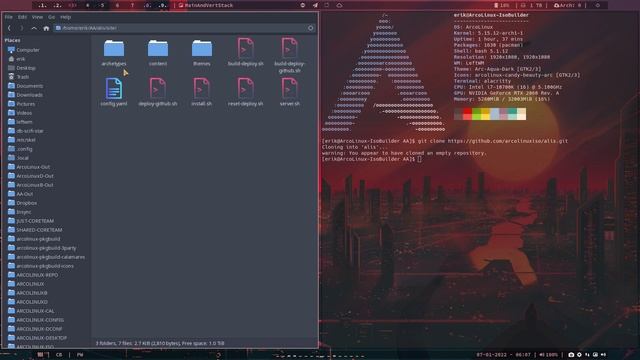Open the Go menu
The width and height of the screenshot is (640, 360).
51,17
